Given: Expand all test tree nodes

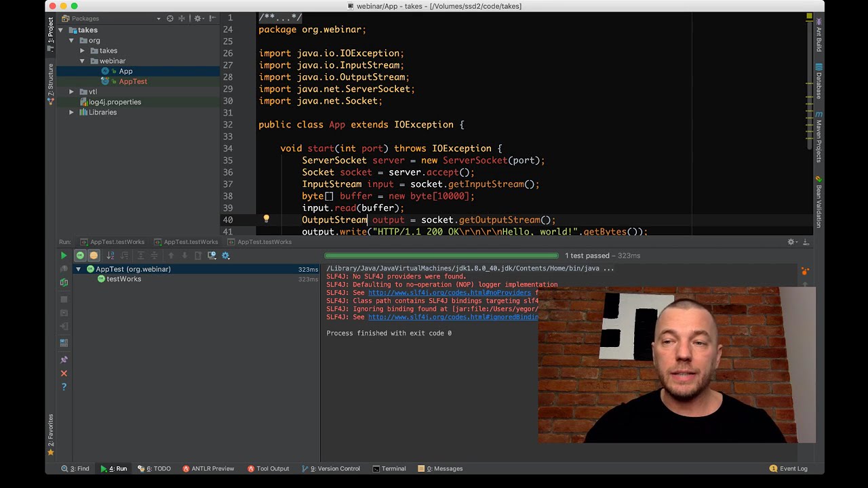Looking at the screenshot, I should click(141, 256).
